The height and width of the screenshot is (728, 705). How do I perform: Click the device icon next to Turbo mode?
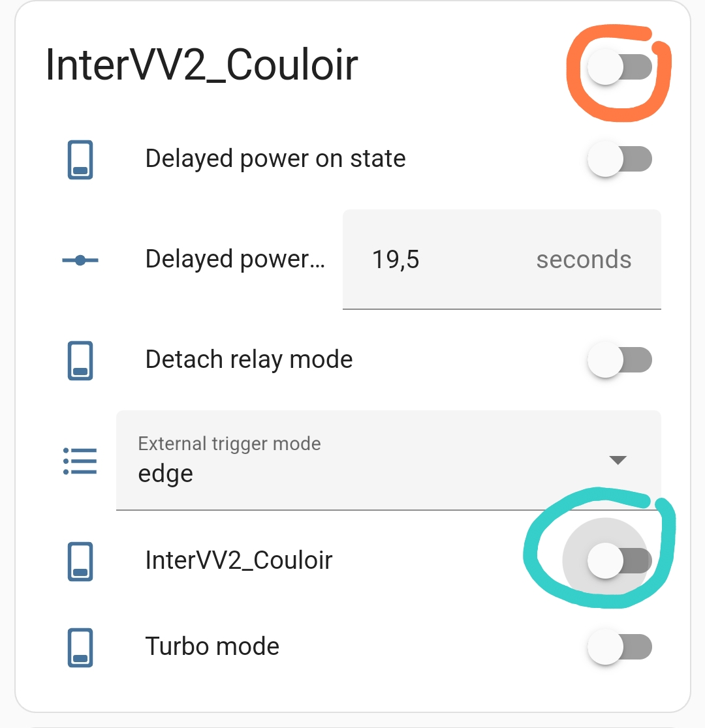[80, 648]
